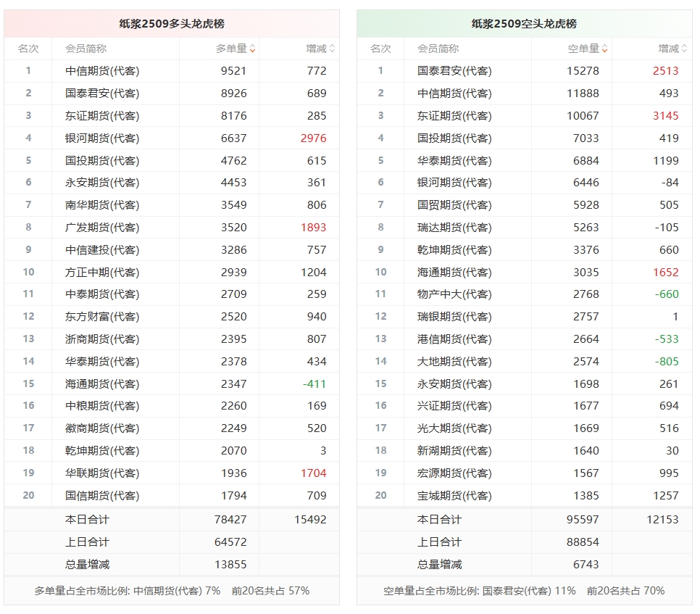700x614 pixels.
Task: Click green value -805
Action: pos(667,361)
